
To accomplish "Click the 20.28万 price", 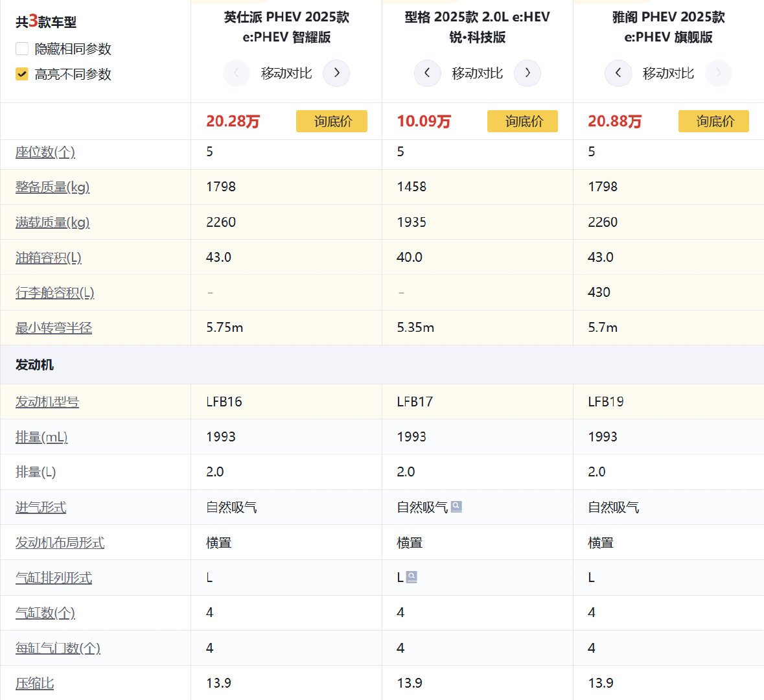I will (233, 121).
